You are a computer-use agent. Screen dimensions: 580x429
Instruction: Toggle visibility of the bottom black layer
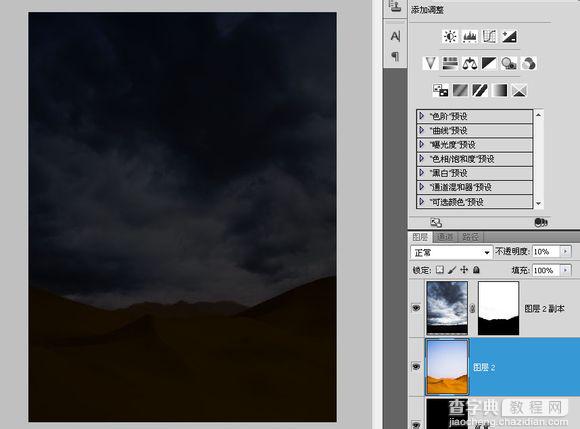tap(416, 424)
